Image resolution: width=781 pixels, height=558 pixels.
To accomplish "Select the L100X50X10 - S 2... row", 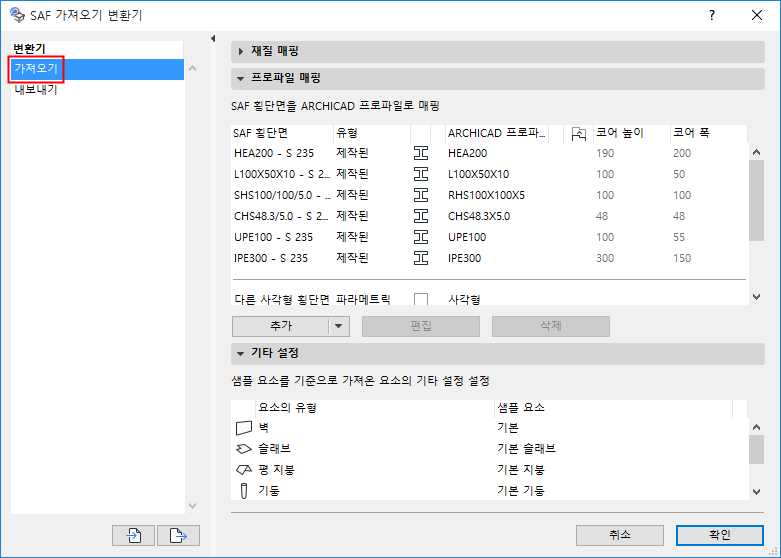I will pos(489,174).
